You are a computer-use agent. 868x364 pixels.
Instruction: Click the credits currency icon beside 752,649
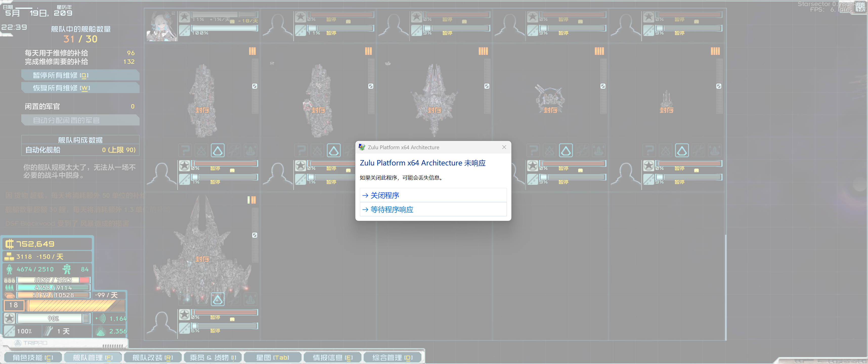[x=9, y=244]
